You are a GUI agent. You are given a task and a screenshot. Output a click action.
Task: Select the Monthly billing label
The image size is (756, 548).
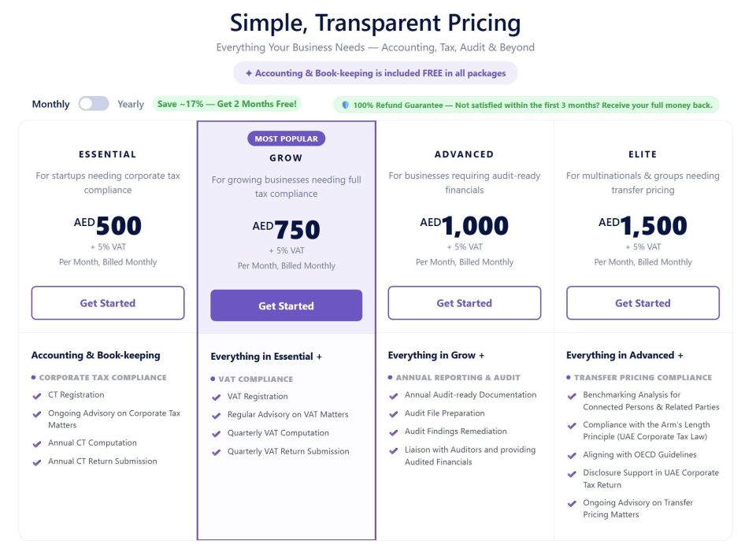pyautogui.click(x=51, y=104)
